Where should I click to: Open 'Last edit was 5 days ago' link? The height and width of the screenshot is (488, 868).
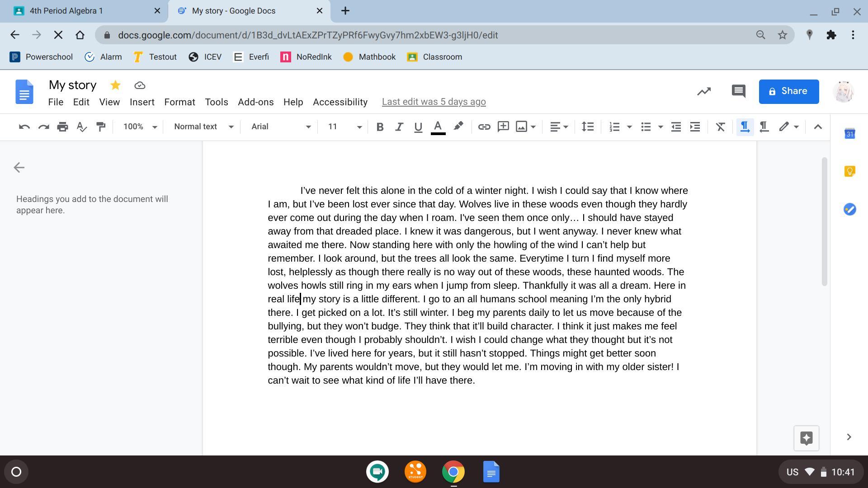pos(434,102)
